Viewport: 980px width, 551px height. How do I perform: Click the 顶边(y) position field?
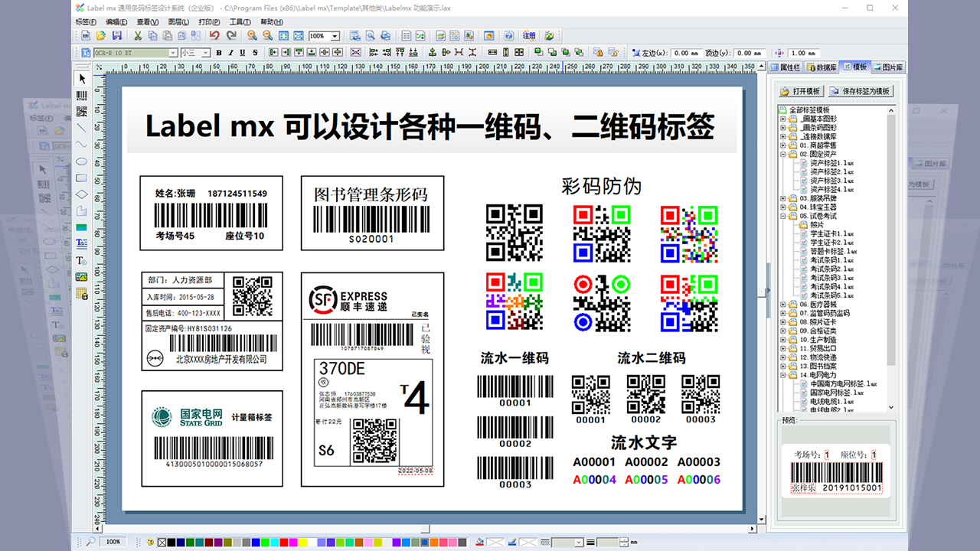tap(749, 53)
